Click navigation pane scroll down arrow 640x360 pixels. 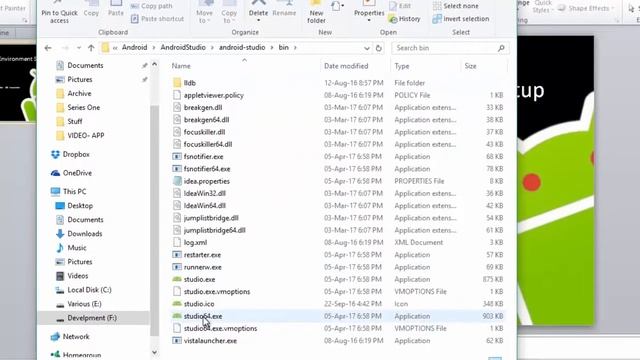[154, 352]
